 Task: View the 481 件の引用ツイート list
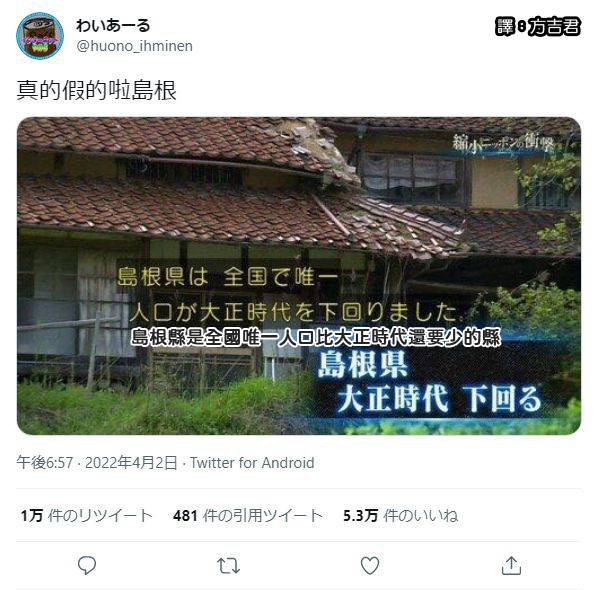(x=248, y=515)
